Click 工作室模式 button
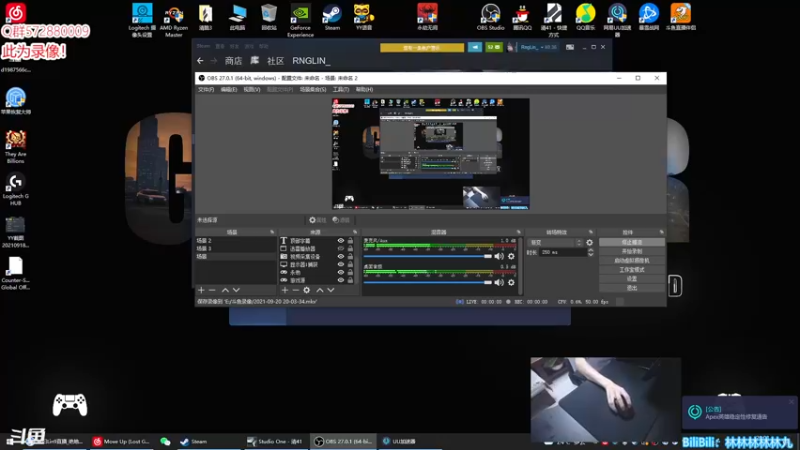800x450 pixels. pyautogui.click(x=632, y=270)
